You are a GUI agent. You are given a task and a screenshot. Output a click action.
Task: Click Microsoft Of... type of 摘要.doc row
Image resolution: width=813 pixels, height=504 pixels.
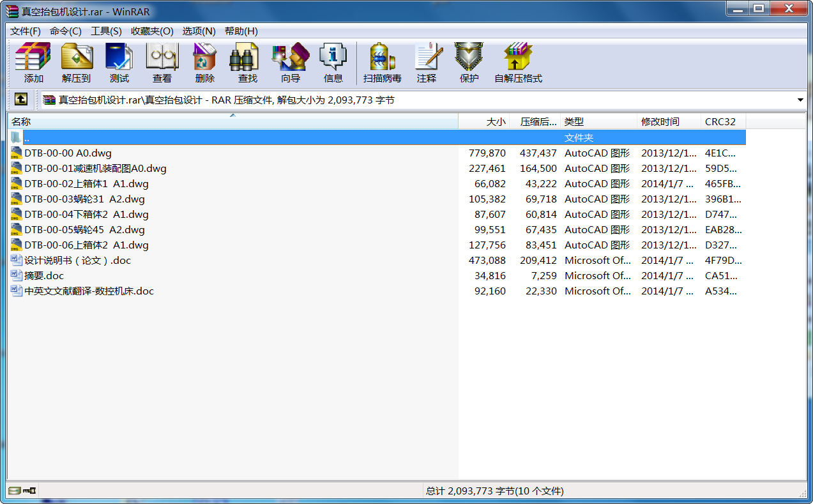click(598, 276)
